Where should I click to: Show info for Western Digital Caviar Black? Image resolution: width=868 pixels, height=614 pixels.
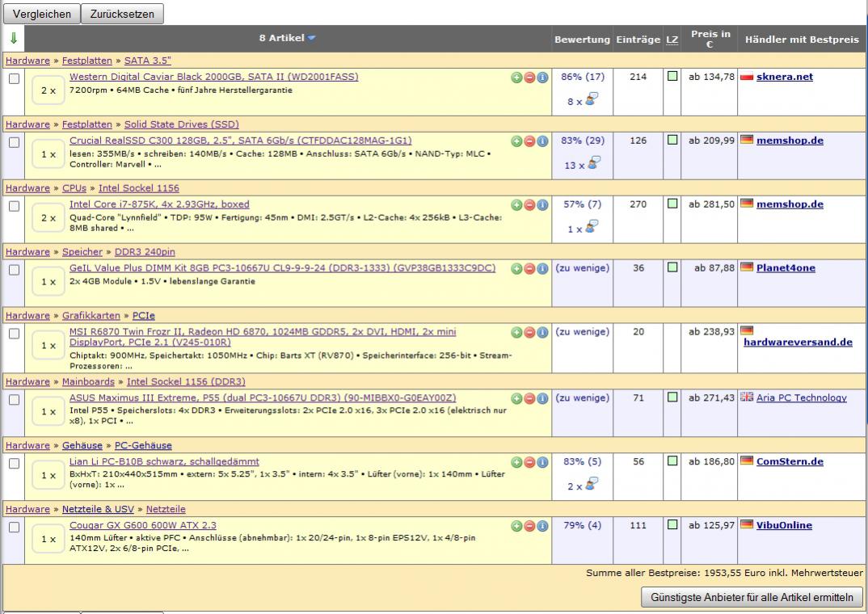point(542,78)
